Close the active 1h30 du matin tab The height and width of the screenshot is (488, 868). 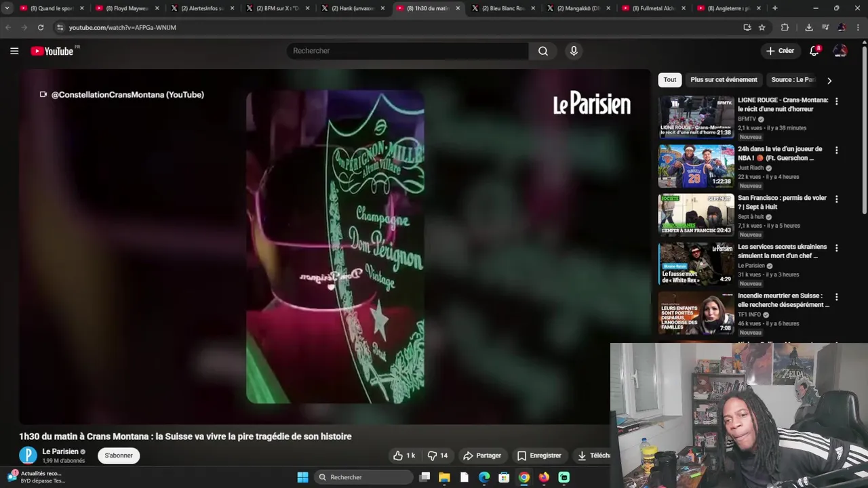click(458, 8)
